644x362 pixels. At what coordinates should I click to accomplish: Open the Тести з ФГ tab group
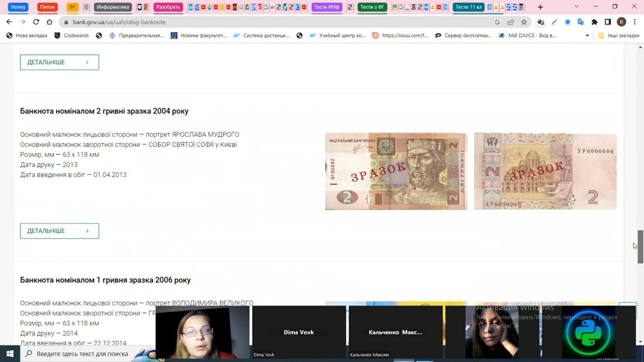372,7
